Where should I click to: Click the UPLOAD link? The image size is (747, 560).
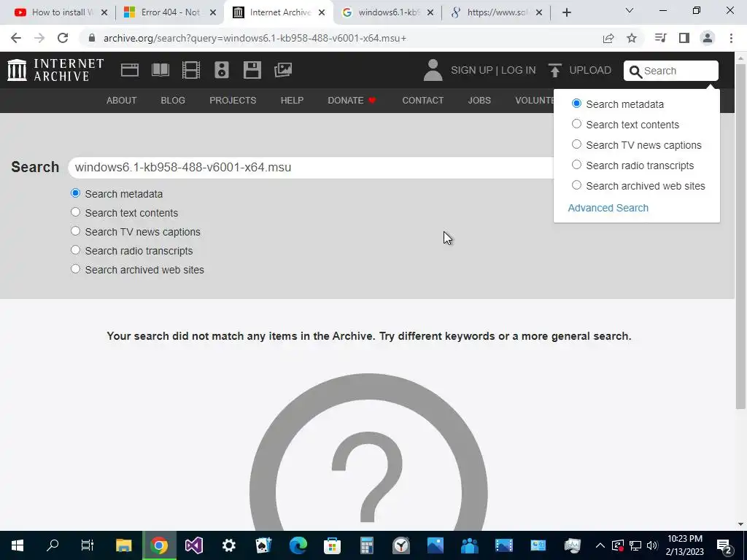click(x=590, y=71)
